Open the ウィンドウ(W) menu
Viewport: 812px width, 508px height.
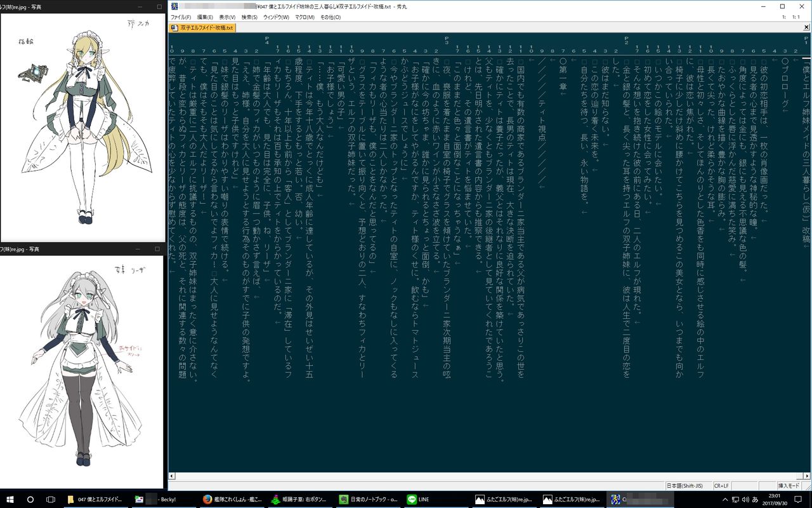pos(276,17)
